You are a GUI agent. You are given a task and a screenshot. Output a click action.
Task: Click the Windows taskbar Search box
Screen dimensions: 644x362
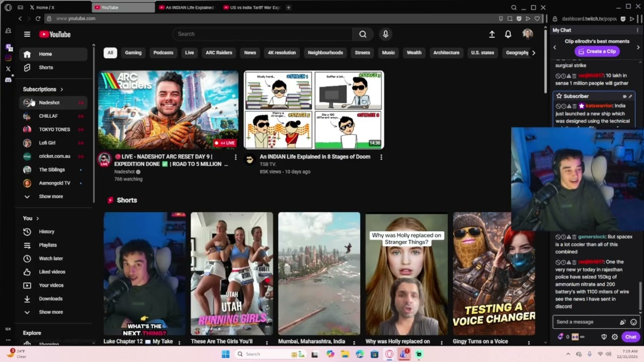[x=270, y=354]
